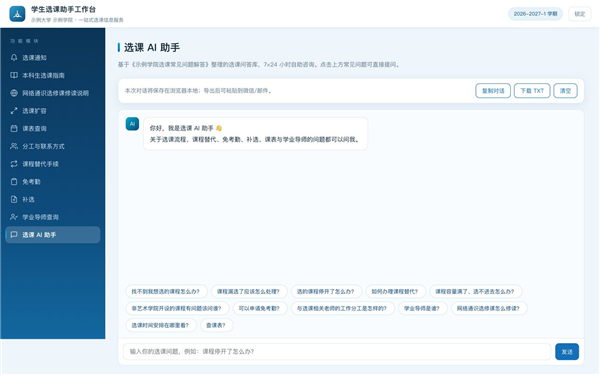Viewport: 600px width, 375px height.
Task: Open 学业导师查询 in the sidebar
Action: click(53, 217)
